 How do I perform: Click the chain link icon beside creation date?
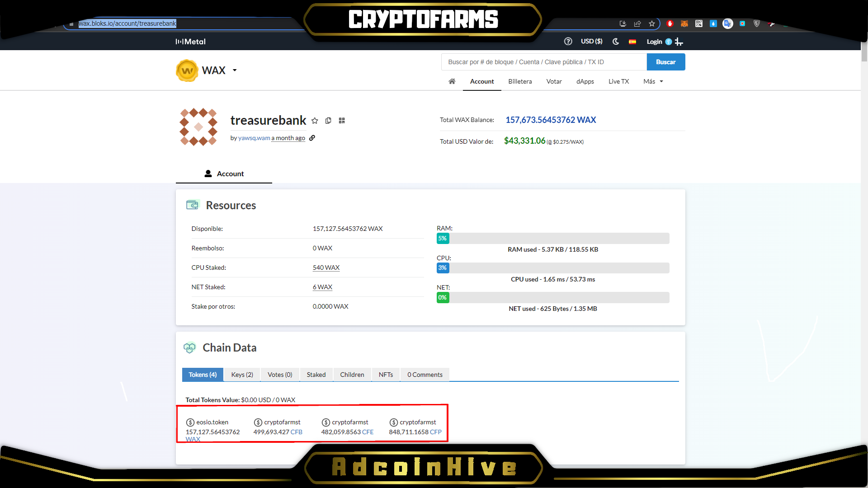pyautogui.click(x=312, y=138)
